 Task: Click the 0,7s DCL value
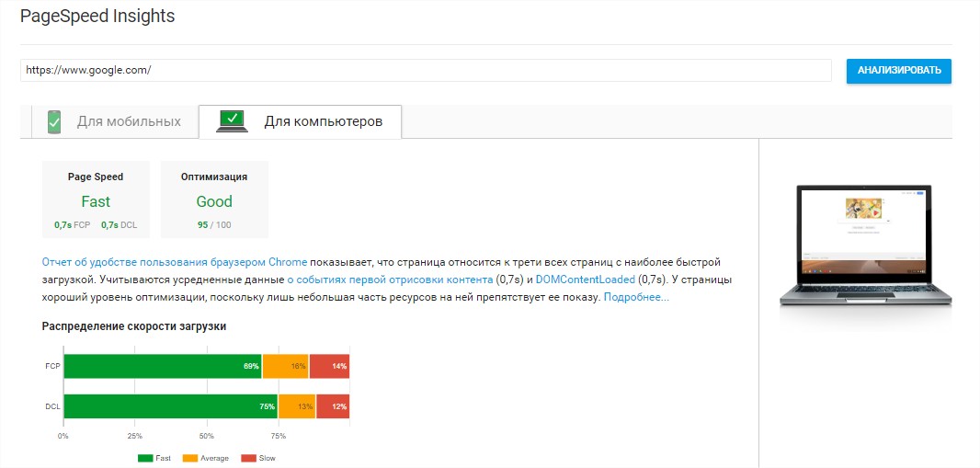coord(119,225)
